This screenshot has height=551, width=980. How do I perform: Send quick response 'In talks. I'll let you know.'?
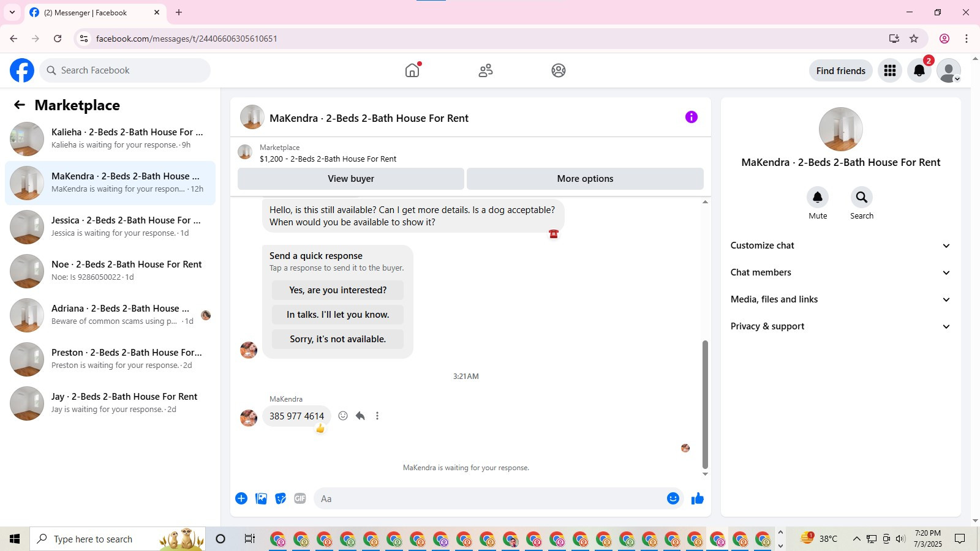[338, 315]
